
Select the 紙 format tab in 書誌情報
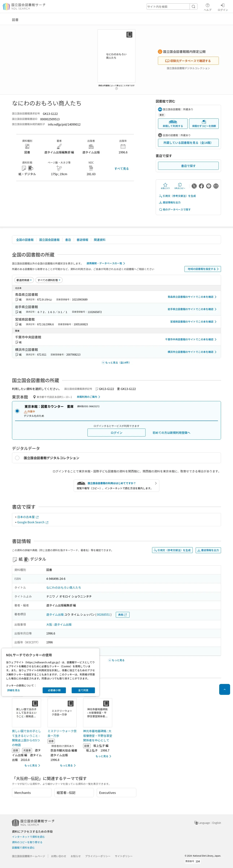[18, 559]
